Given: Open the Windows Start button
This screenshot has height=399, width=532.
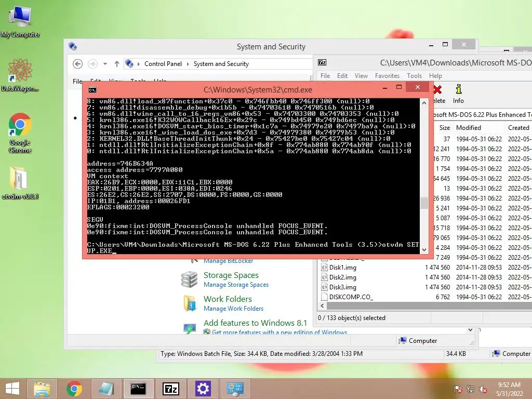Looking at the screenshot, I should click(x=12, y=389).
